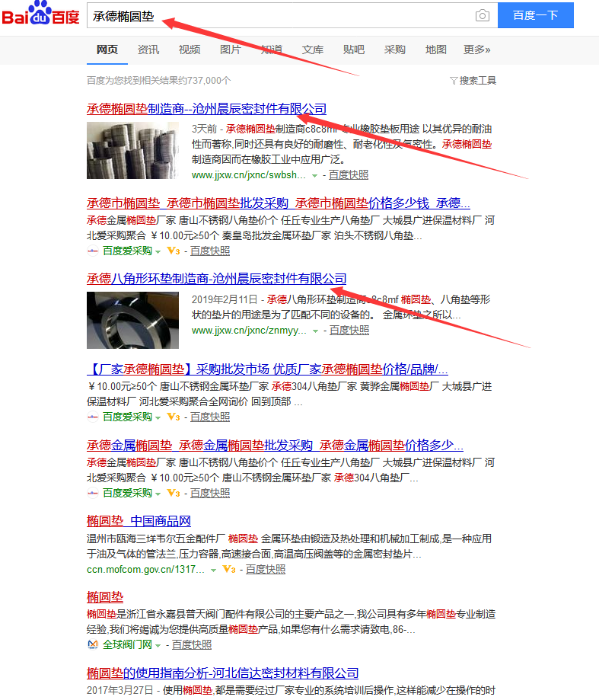Open 更多» tab menu
The height and width of the screenshot is (700, 599).
(x=476, y=50)
